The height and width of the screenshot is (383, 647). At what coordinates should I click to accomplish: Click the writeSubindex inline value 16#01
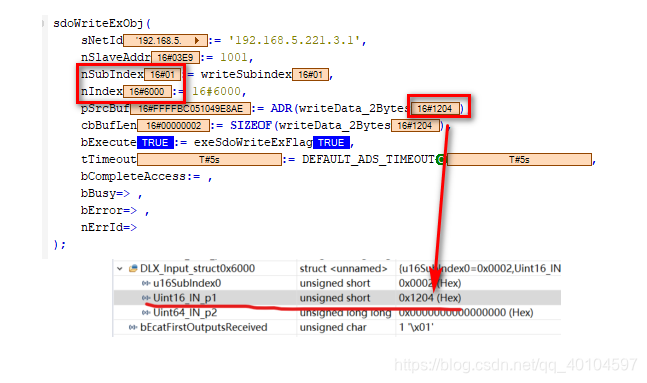tap(310, 75)
